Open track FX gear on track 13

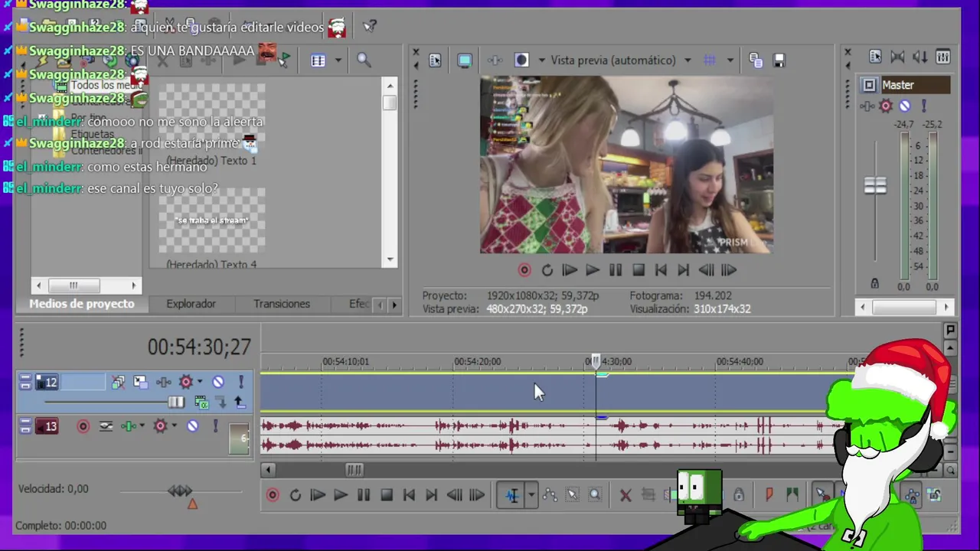160,426
